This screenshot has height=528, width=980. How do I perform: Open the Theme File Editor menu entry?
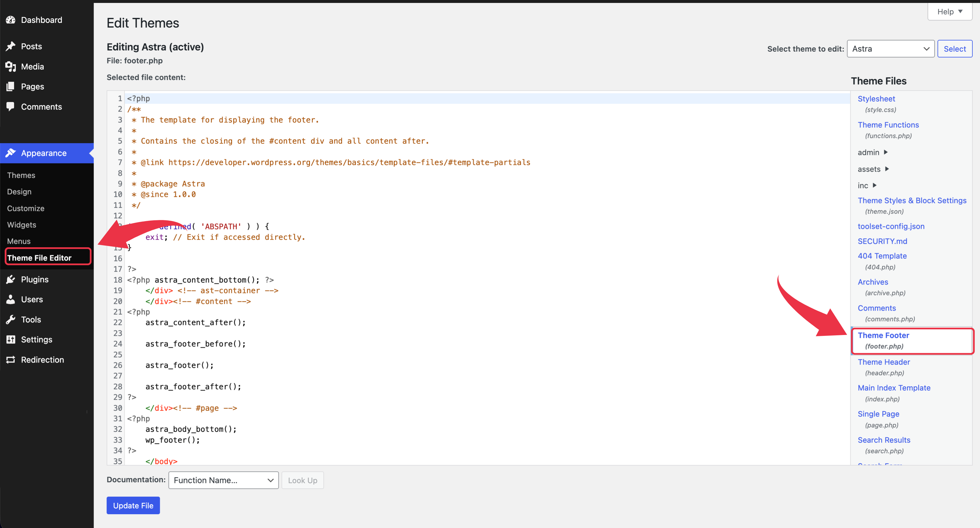tap(40, 257)
